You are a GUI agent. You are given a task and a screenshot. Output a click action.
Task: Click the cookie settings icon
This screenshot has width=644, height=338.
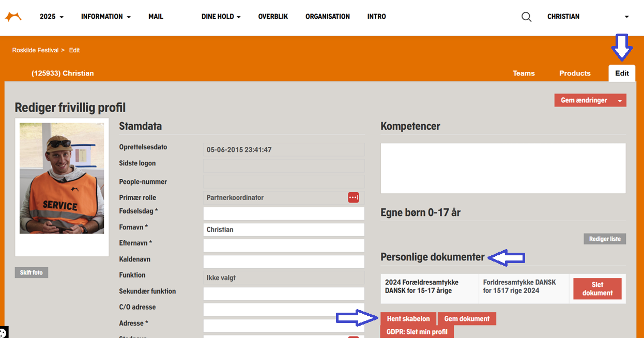pyautogui.click(x=3, y=333)
